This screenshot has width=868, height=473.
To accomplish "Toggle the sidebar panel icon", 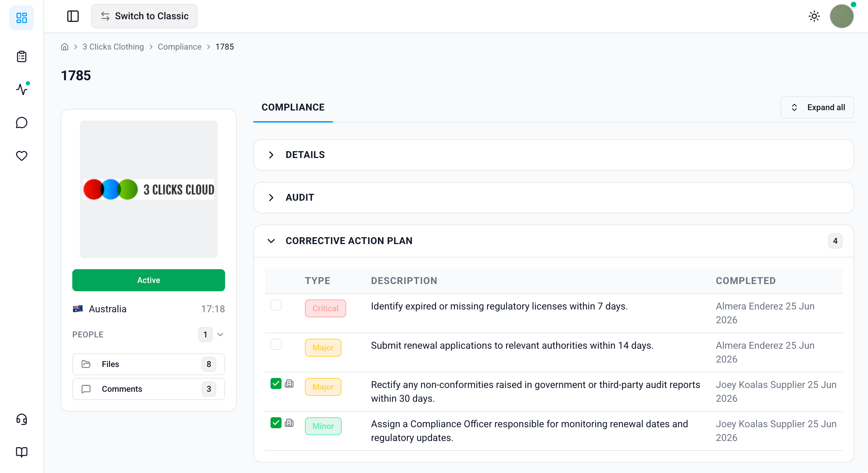I will coord(73,16).
